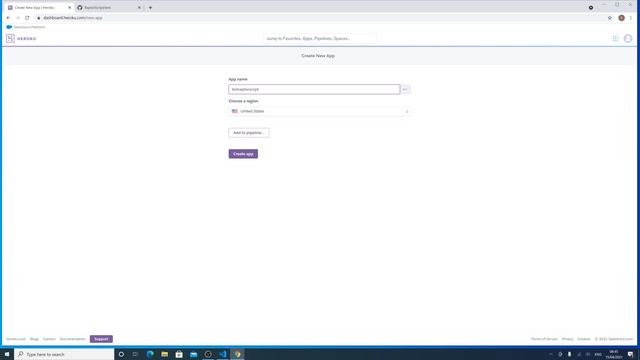This screenshot has height=360, width=640.
Task: Open the Chrome profile avatar
Action: tap(621, 18)
